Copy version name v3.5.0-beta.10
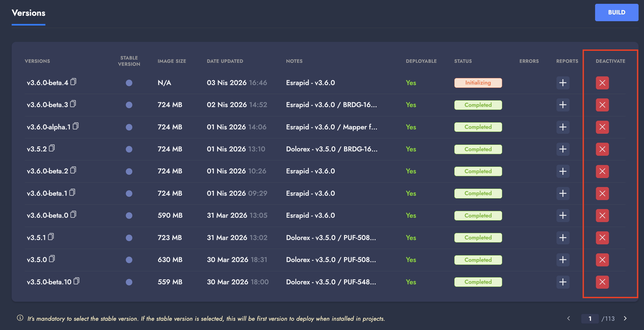The height and width of the screenshot is (330, 644). click(x=77, y=281)
